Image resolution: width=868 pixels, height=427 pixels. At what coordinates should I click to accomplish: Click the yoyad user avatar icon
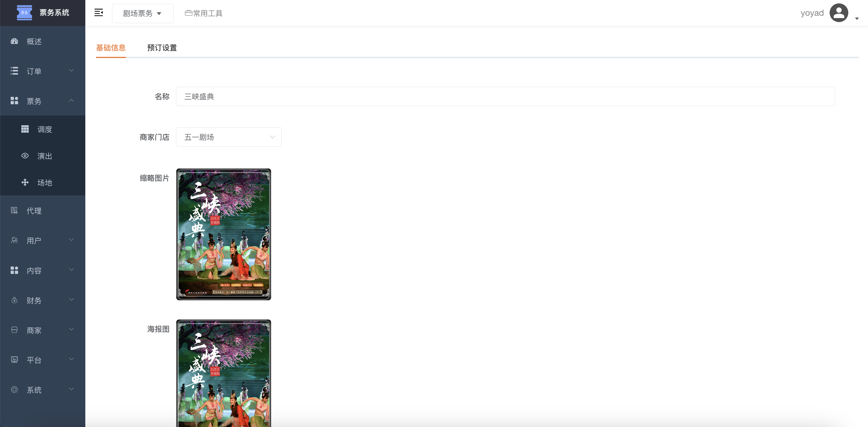pyautogui.click(x=839, y=13)
